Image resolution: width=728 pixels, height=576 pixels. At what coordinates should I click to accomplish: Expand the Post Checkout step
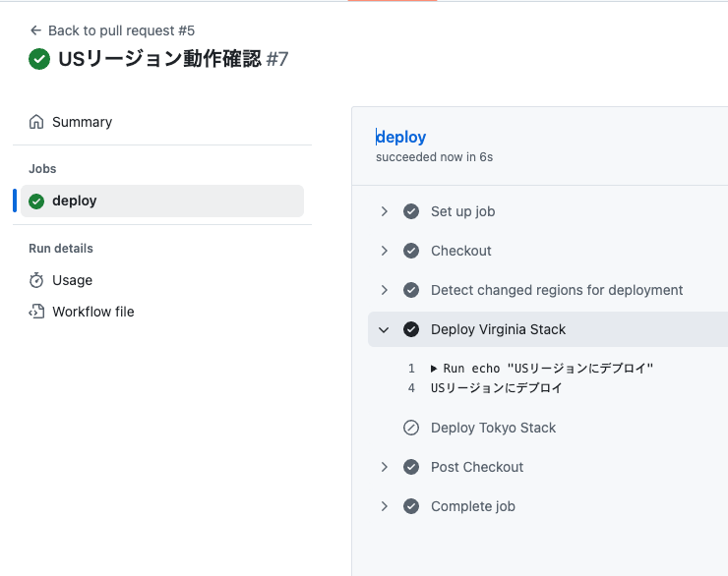[385, 467]
